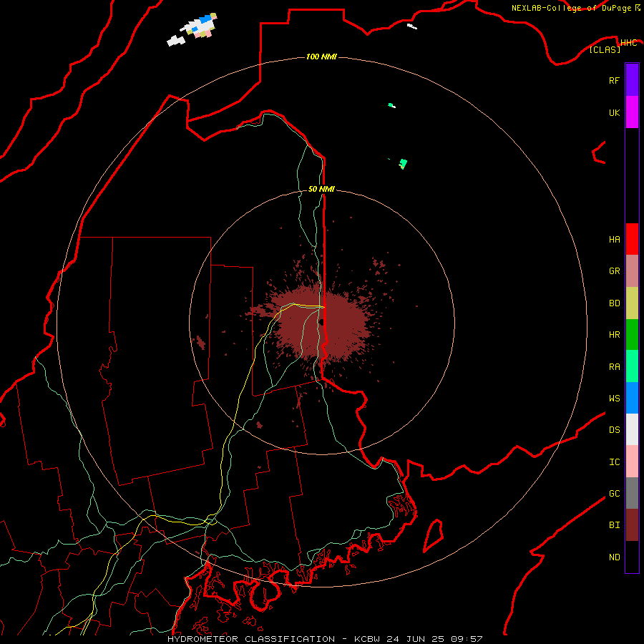Click the WS legend label
Viewport: 644px width, 644px height.
(614, 398)
